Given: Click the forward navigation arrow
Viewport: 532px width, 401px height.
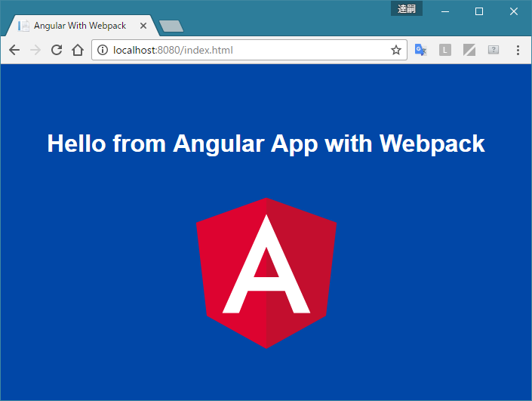Looking at the screenshot, I should click(x=35, y=50).
